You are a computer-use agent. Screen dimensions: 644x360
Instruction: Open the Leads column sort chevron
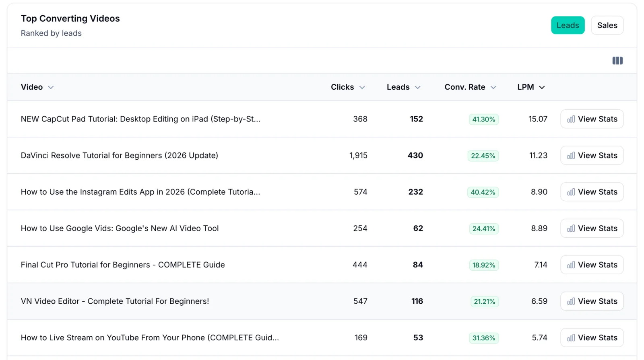tap(417, 87)
